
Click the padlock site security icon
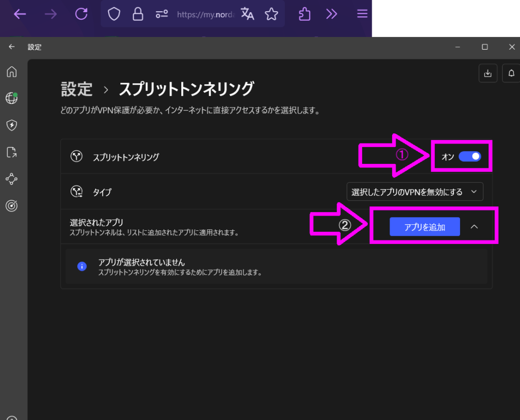pos(138,14)
